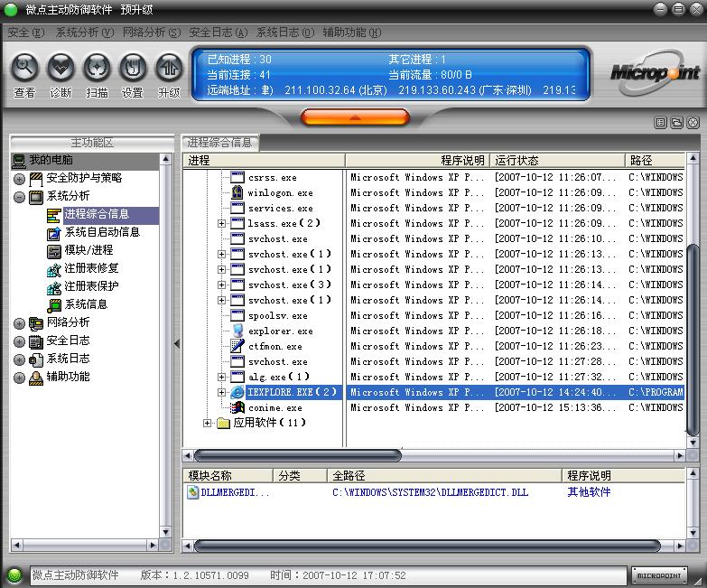
Task: Click the 安全防护与策略 shield icon
Action: [36, 179]
